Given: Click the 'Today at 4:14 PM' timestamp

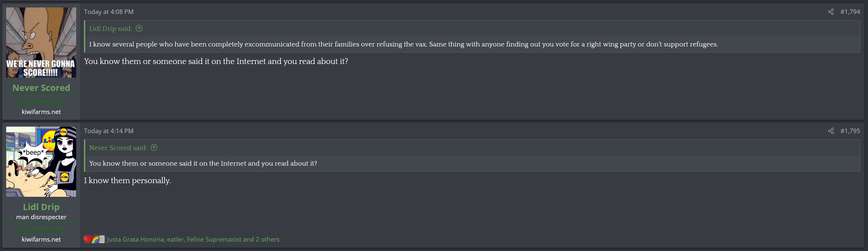Looking at the screenshot, I should click(x=109, y=131).
